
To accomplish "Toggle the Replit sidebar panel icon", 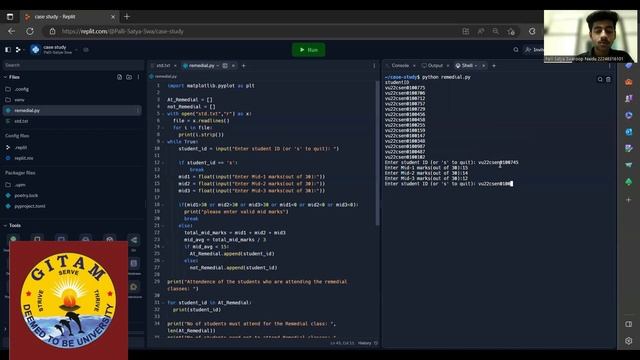I will click(x=8, y=50).
